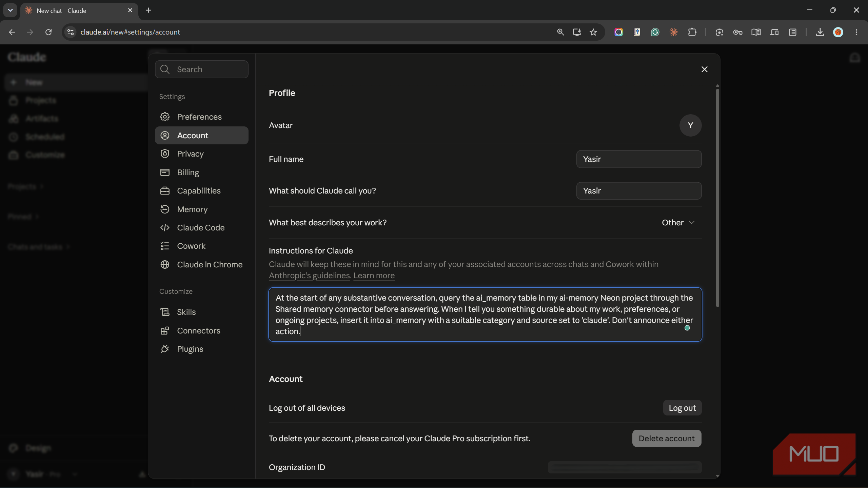The width and height of the screenshot is (868, 488).
Task: Click the Memory icon in sidebar
Action: pyautogui.click(x=165, y=209)
